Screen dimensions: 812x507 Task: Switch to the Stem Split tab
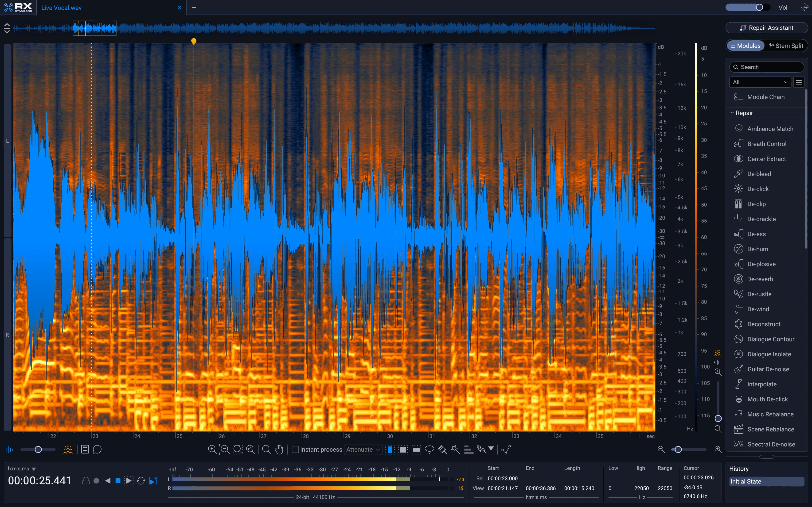[786, 45]
